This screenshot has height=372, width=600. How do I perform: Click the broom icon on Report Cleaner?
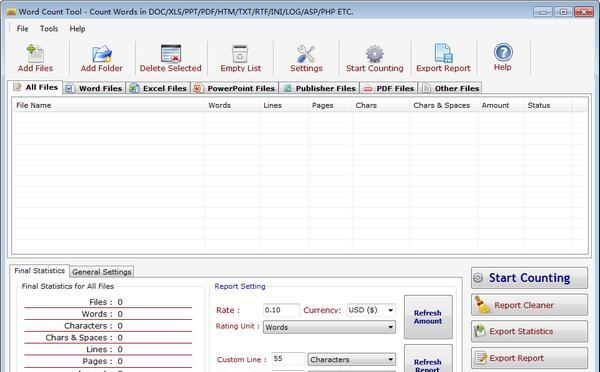[482, 305]
